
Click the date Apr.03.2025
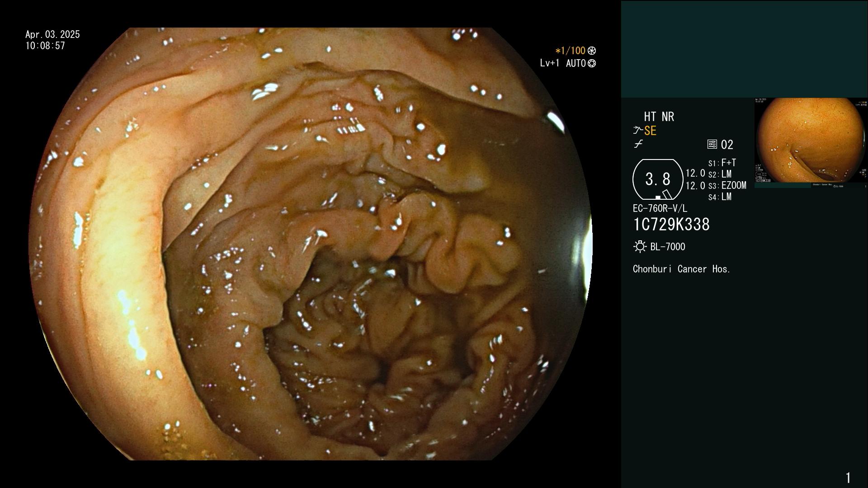(52, 34)
